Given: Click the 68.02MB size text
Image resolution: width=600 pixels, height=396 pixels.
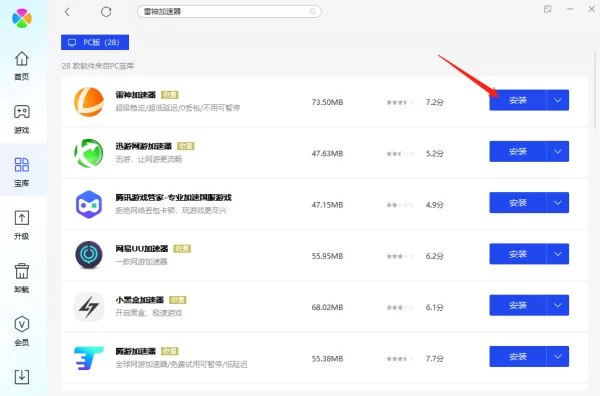Looking at the screenshot, I should [x=328, y=308].
